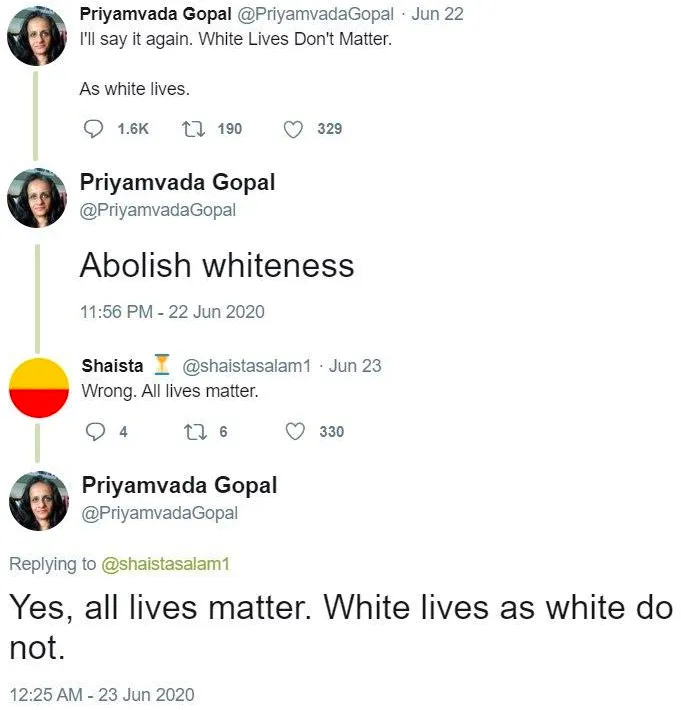Follow the green @shaistasalam1 'Replying to' link
The width and height of the screenshot is (681, 710).
166,564
